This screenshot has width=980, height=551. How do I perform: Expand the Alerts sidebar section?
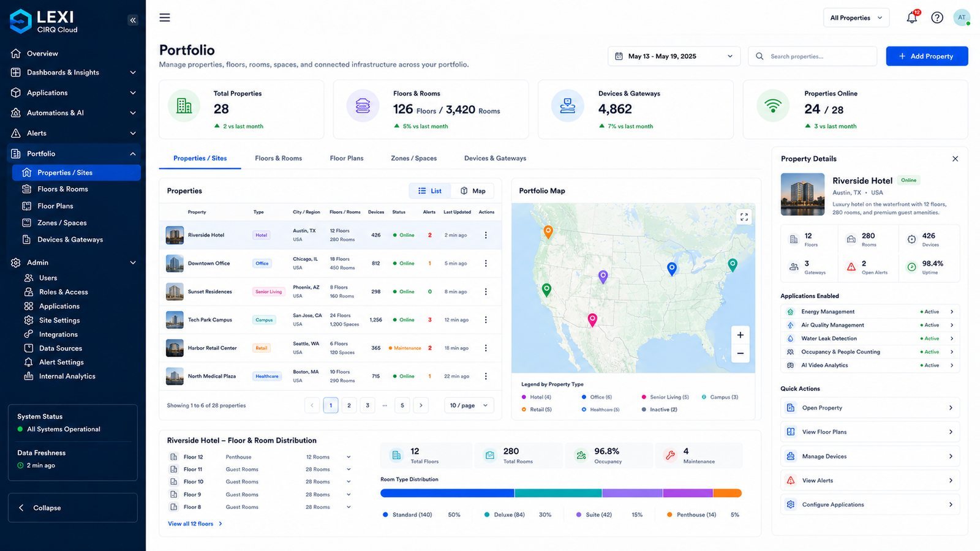tap(73, 133)
